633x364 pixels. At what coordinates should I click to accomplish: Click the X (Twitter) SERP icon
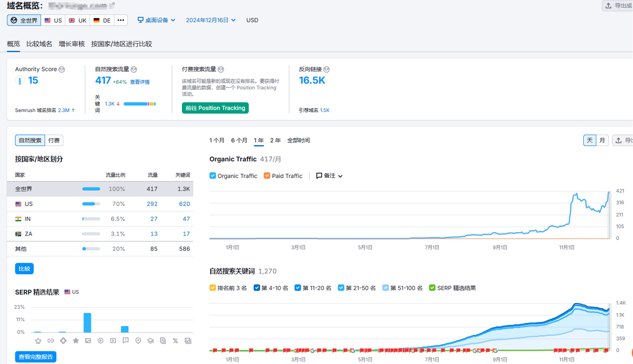[175, 341]
